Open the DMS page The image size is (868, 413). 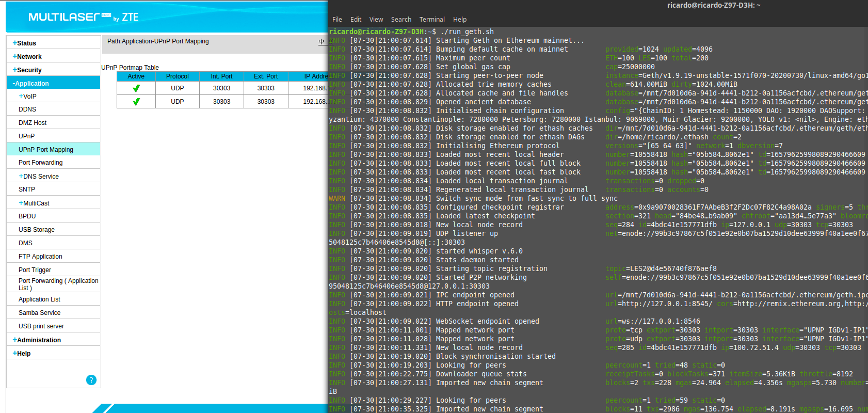point(25,243)
